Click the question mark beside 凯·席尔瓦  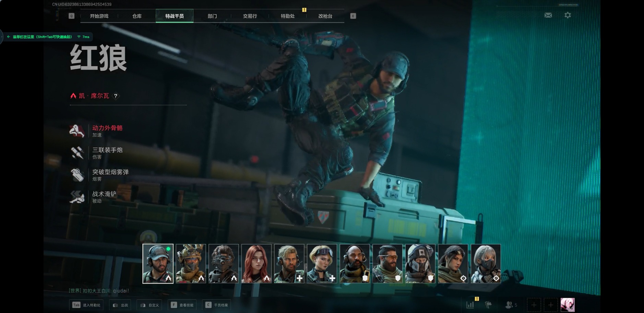coord(116,96)
